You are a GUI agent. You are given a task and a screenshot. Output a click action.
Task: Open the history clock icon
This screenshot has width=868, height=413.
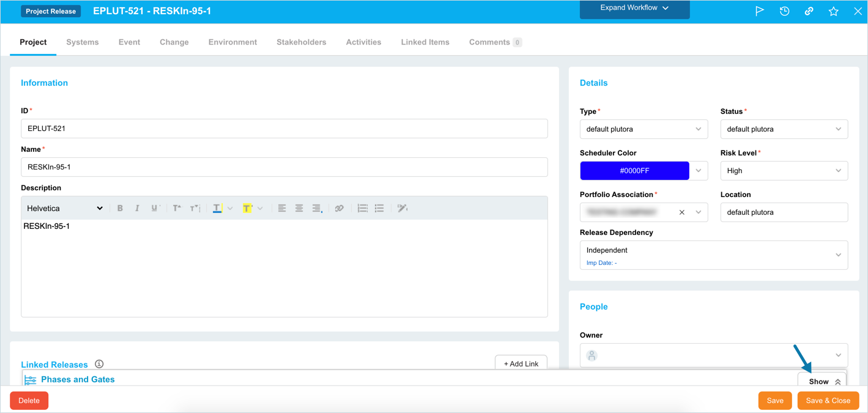[784, 11]
